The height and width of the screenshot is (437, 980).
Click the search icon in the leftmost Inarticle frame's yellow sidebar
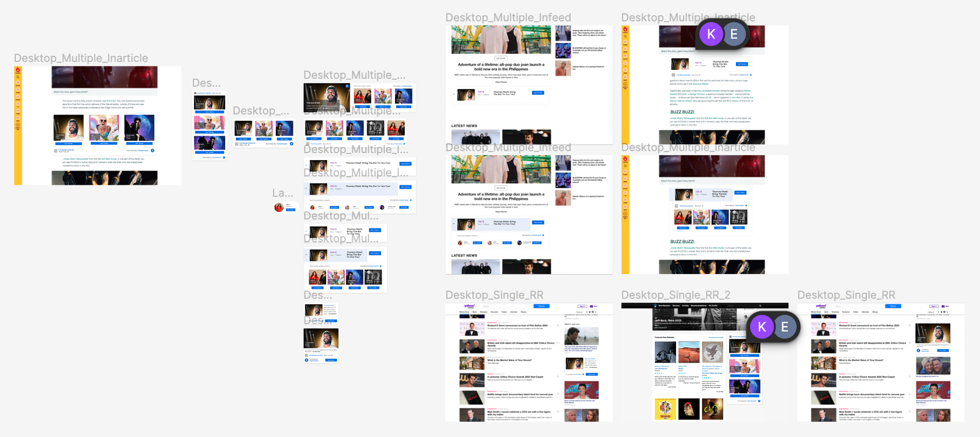coord(18,77)
